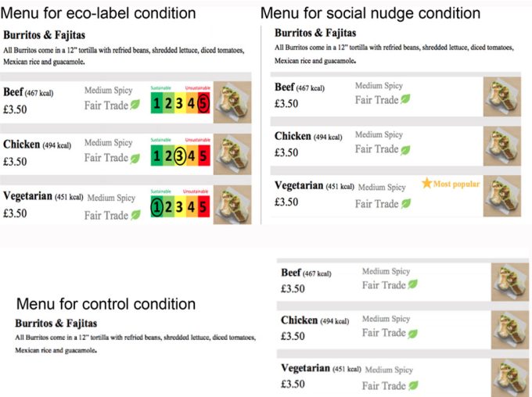Viewport: 532px width, 397px height.
Task: Tap Fair Trade leaf for Vegetarian in control menu
Action: click(x=412, y=385)
